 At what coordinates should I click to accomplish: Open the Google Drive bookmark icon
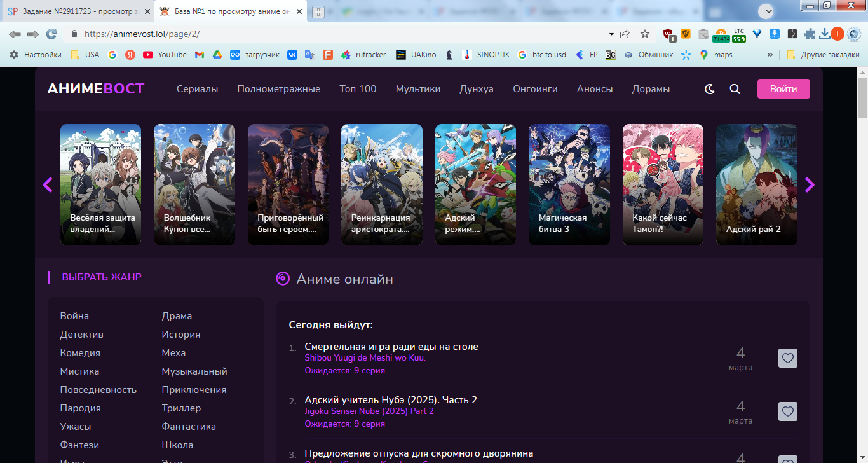pyautogui.click(x=217, y=55)
